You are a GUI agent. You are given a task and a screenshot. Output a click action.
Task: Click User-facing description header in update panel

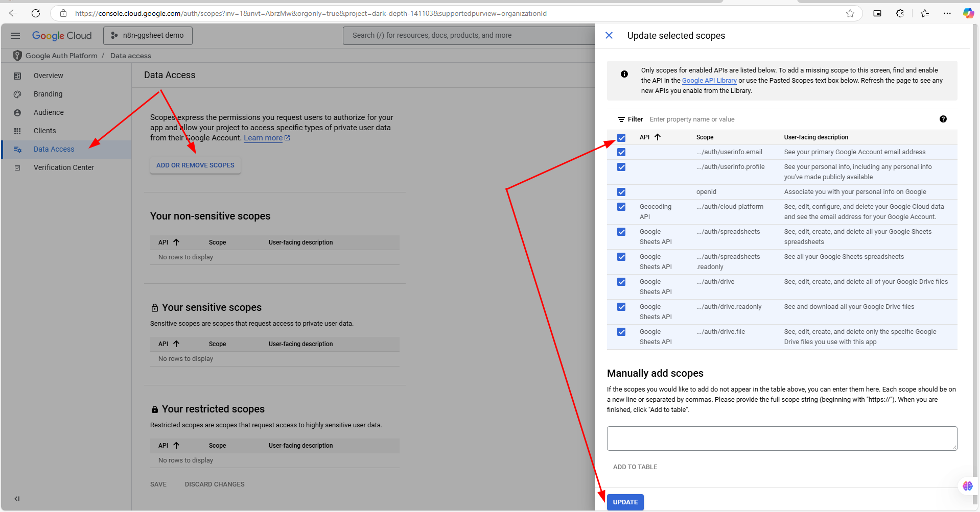pyautogui.click(x=816, y=137)
